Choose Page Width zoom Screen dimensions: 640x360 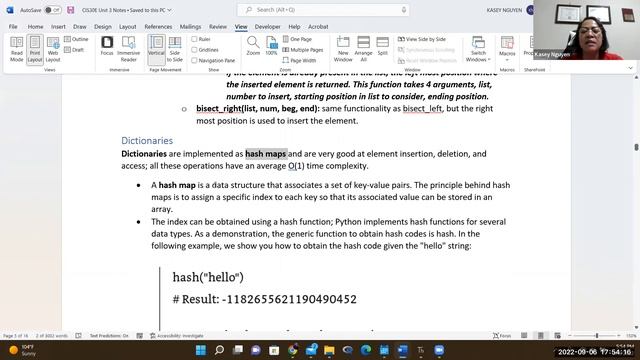299,60
